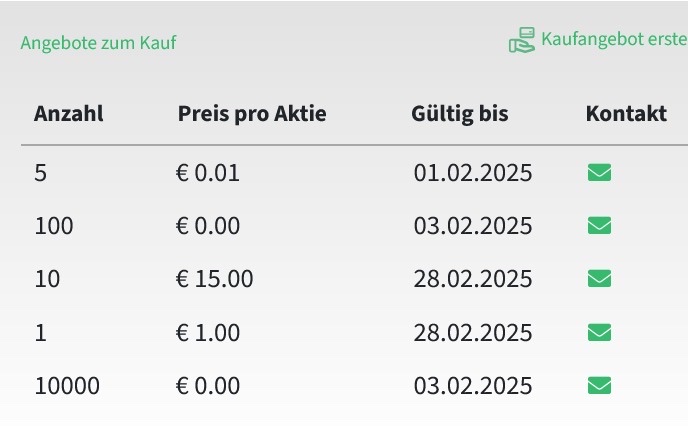This screenshot has height=426, width=688.
Task: Click the 01.02.2025 validity date
Action: point(473,173)
